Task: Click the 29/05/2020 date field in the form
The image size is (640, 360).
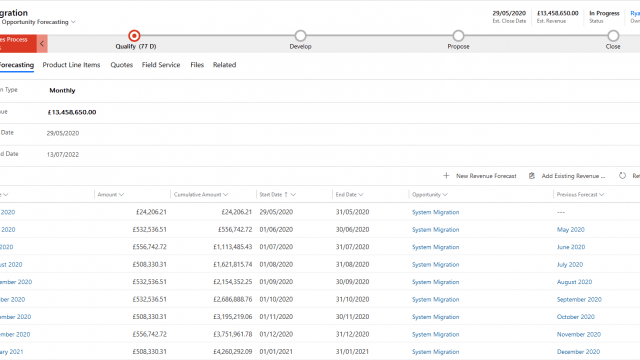Action: pos(63,133)
